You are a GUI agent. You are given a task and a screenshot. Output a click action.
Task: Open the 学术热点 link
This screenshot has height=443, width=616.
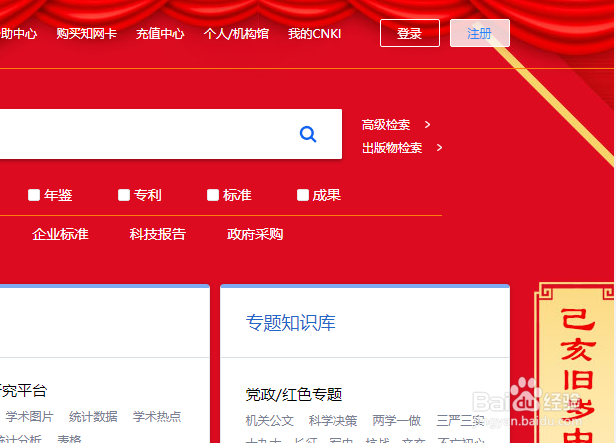[157, 416]
